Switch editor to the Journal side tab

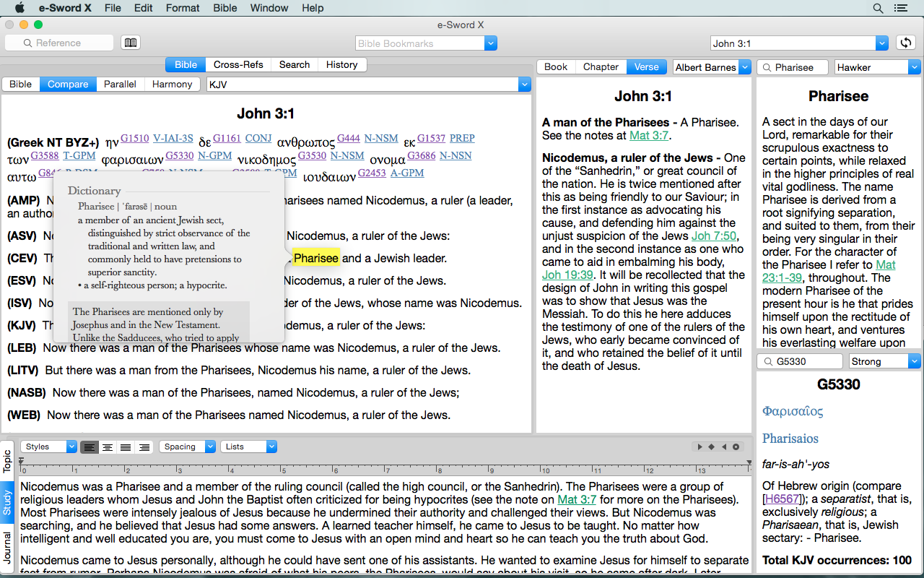click(6, 547)
